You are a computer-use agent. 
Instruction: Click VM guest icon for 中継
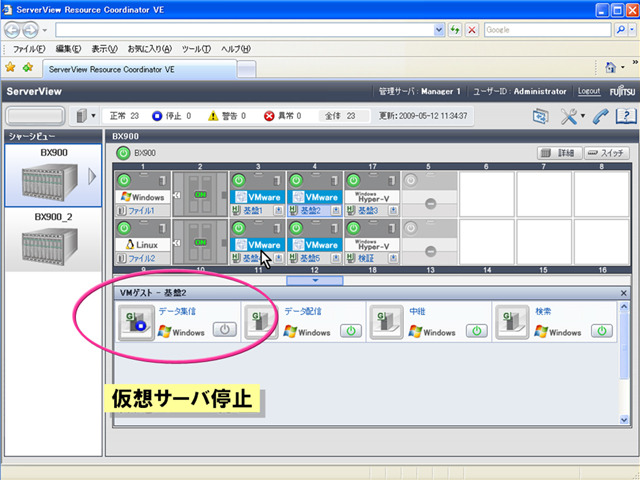coord(386,322)
